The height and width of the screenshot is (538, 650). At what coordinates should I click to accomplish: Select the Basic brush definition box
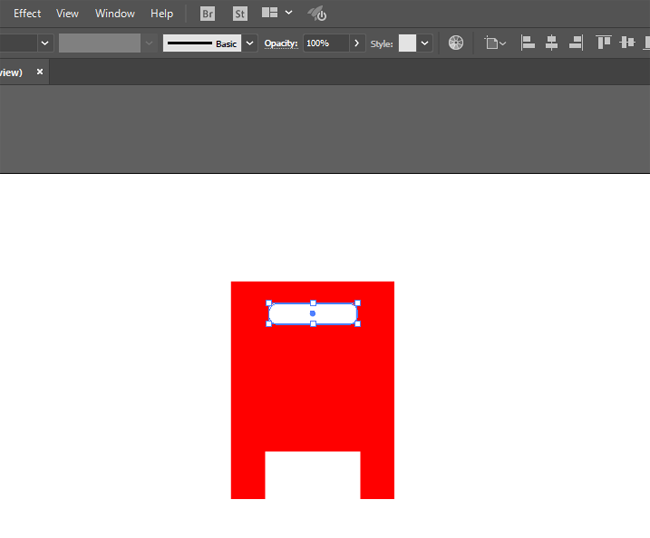click(202, 43)
